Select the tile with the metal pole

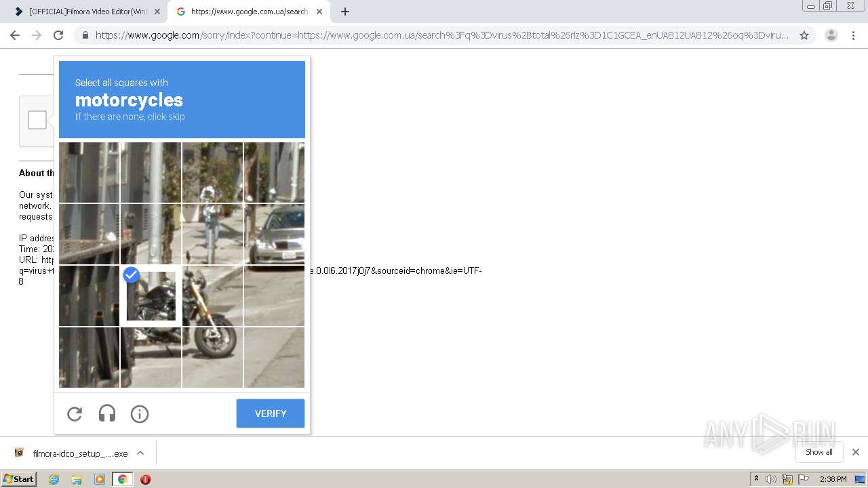(x=151, y=172)
